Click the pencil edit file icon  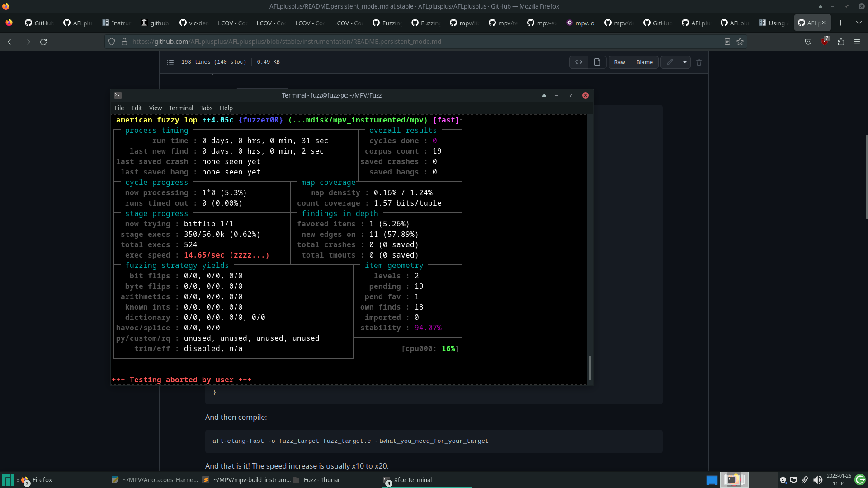pos(670,62)
